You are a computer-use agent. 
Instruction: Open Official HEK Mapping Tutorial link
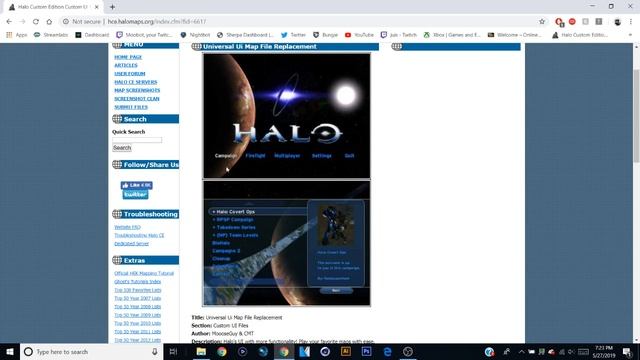(144, 273)
